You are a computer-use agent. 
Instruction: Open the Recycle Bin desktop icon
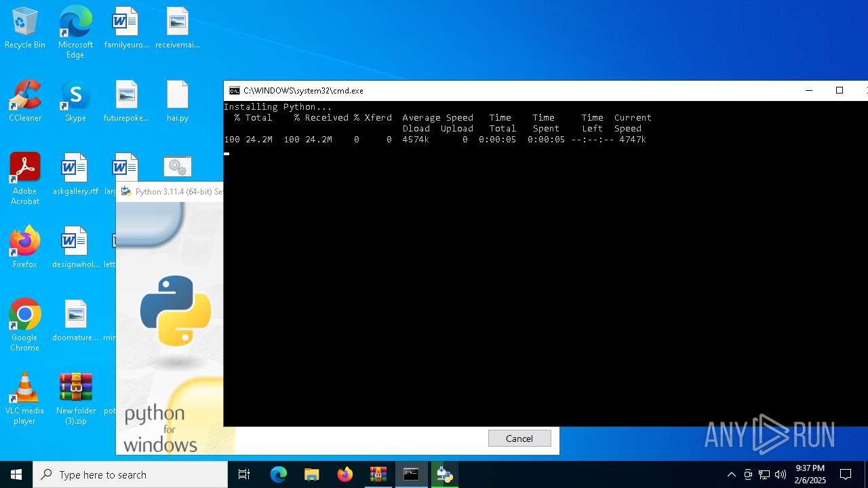pyautogui.click(x=25, y=28)
